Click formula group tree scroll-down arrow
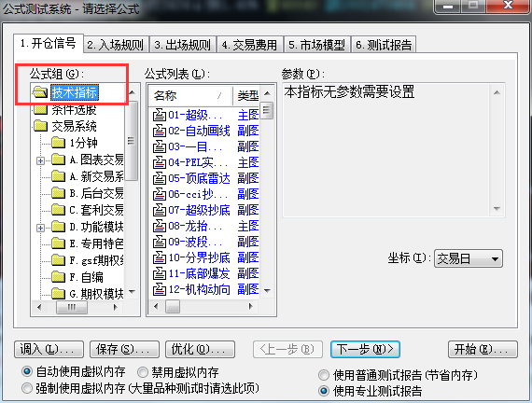This screenshot has width=532, height=403. click(132, 292)
